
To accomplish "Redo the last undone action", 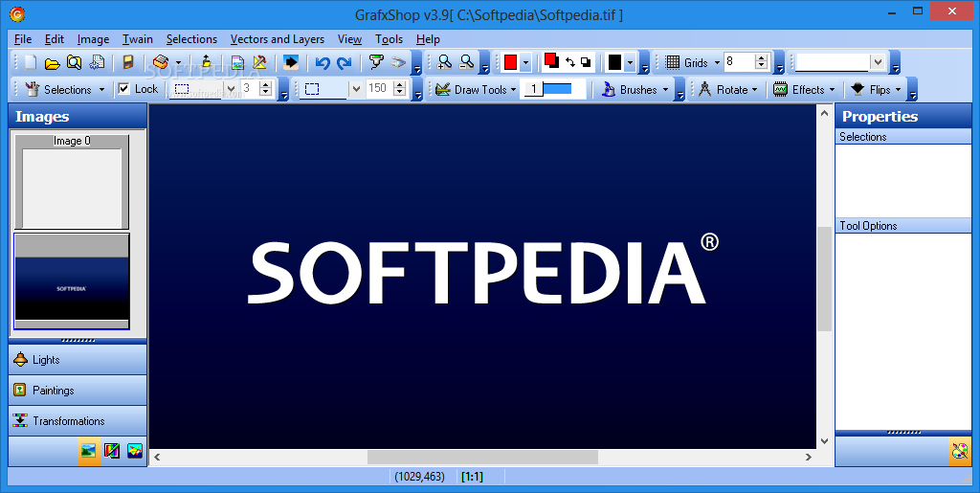I will [345, 62].
